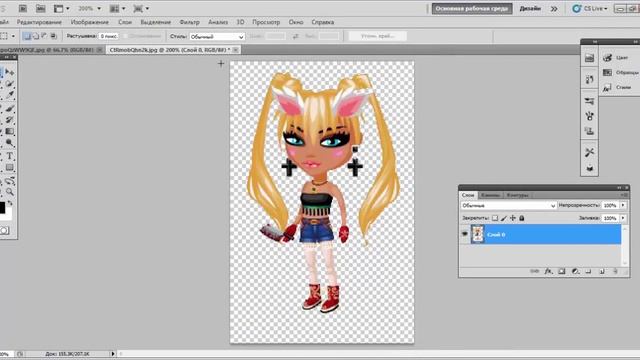This screenshot has height=360, width=640.
Task: Hide layer Слой 0 with eye icon
Action: click(x=464, y=234)
